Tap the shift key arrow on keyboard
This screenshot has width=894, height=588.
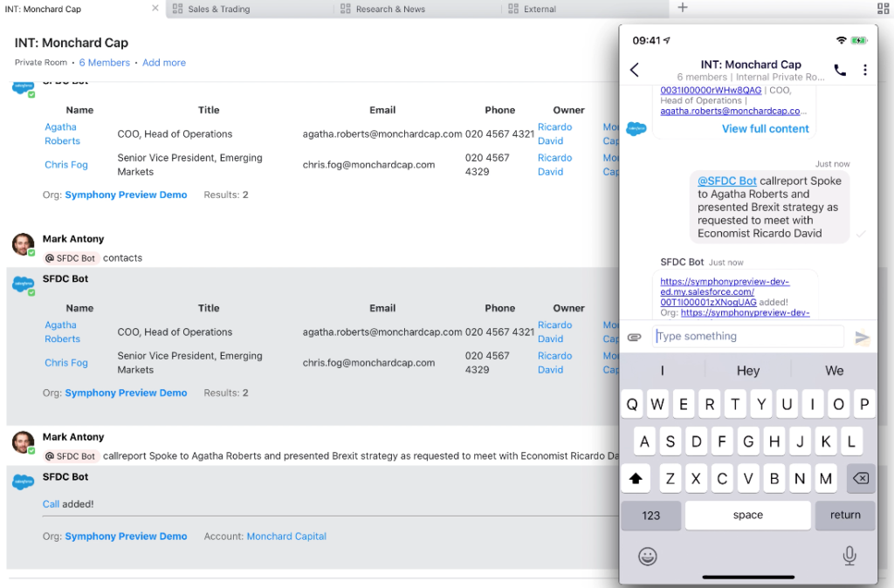point(636,479)
